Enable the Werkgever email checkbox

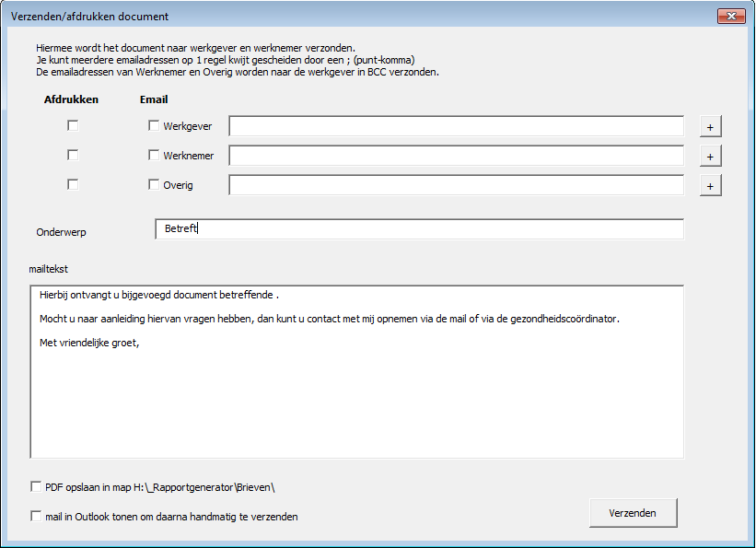tap(154, 126)
